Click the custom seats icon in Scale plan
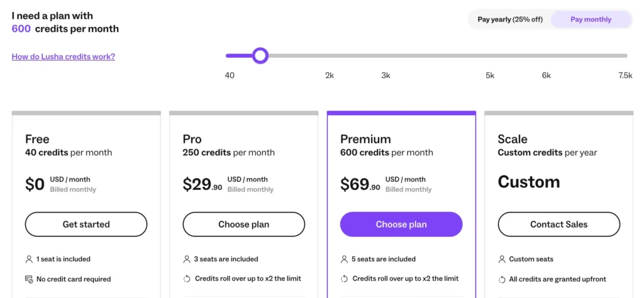This screenshot has height=298, width=644. pos(502,259)
